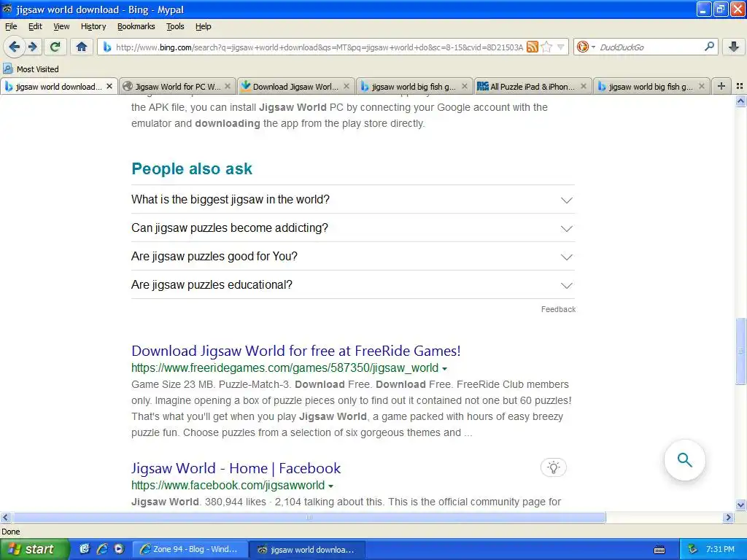
Task: Click the 7:31 PM clock
Action: (720, 549)
